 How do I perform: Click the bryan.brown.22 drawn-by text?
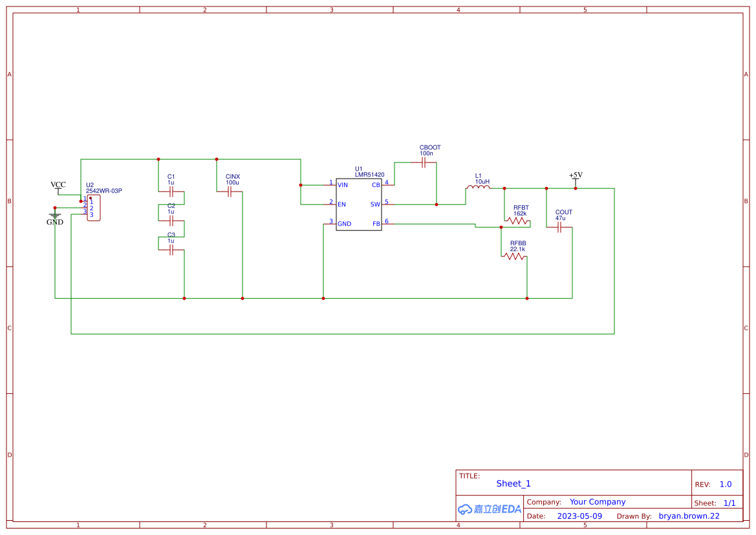[689, 516]
